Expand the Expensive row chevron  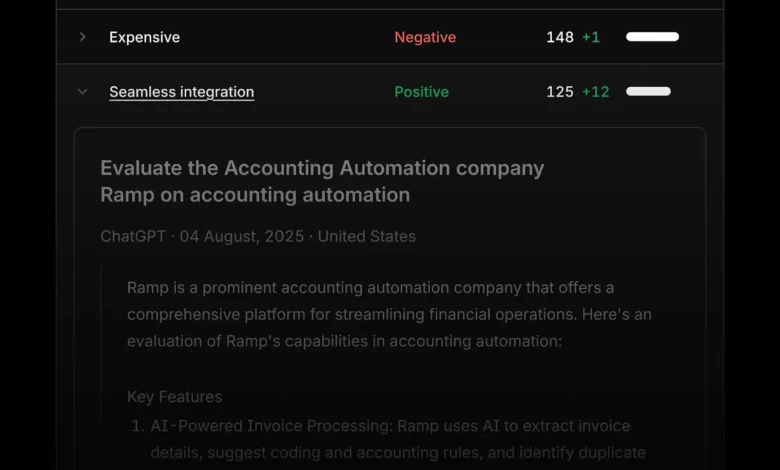(83, 37)
